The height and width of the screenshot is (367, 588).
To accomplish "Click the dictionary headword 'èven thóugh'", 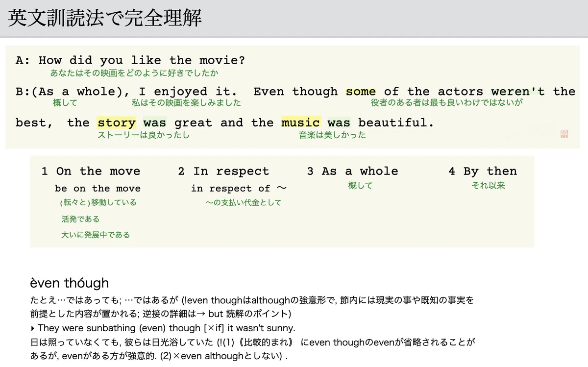I will tap(70, 283).
